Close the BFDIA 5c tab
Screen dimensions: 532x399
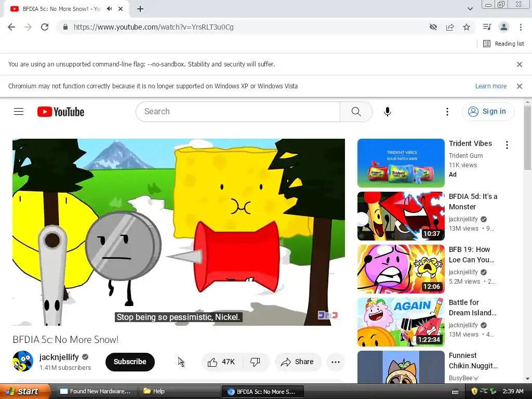pyautogui.click(x=121, y=9)
